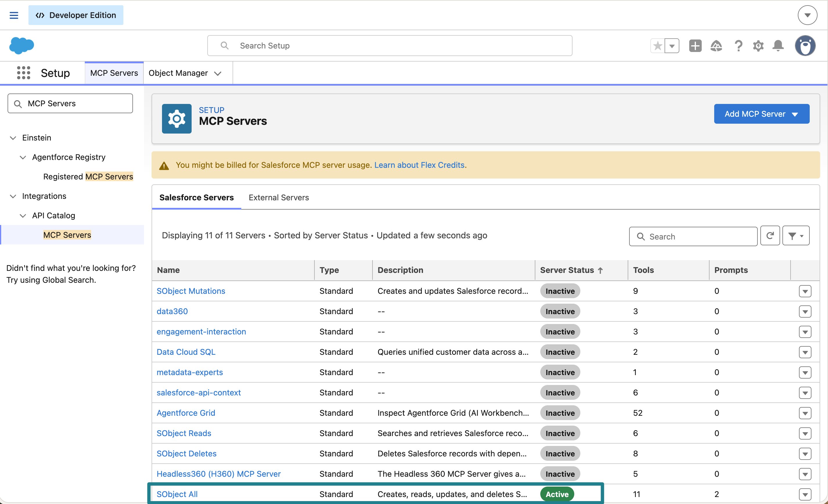Click the circled dropdown at top right
The width and height of the screenshot is (828, 504).
(x=807, y=15)
